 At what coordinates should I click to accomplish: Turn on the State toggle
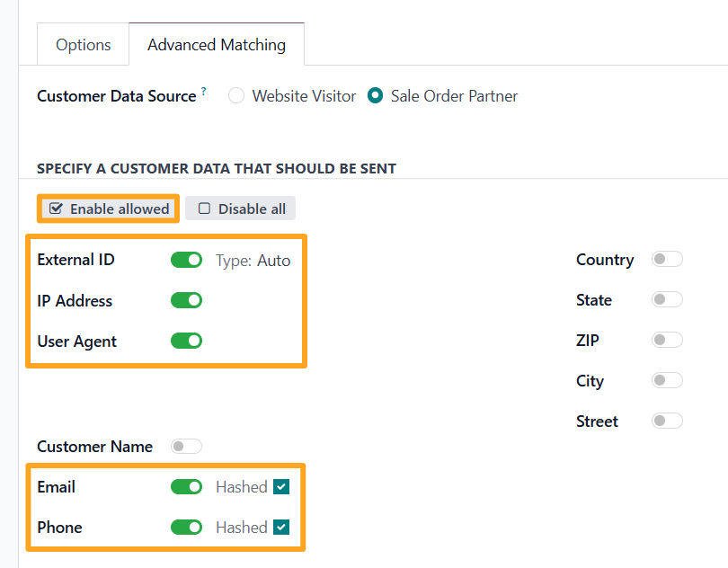coord(667,300)
